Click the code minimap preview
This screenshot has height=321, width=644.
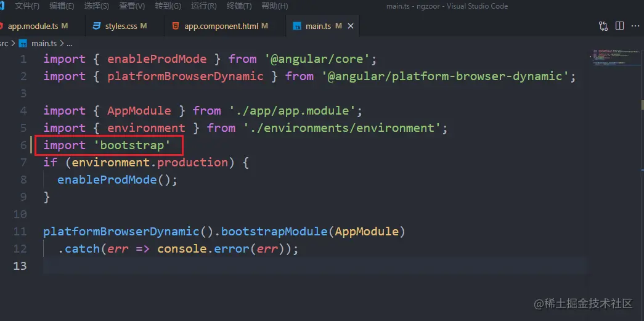[x=615, y=57]
